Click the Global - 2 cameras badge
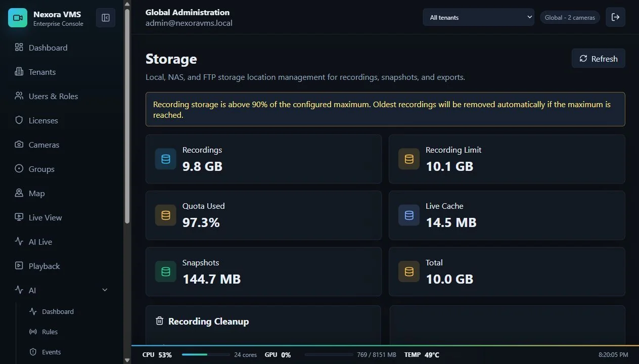The height and width of the screenshot is (364, 639). click(x=570, y=17)
